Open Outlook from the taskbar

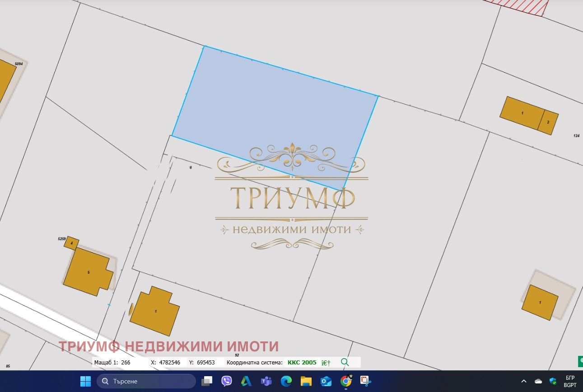[x=326, y=381]
